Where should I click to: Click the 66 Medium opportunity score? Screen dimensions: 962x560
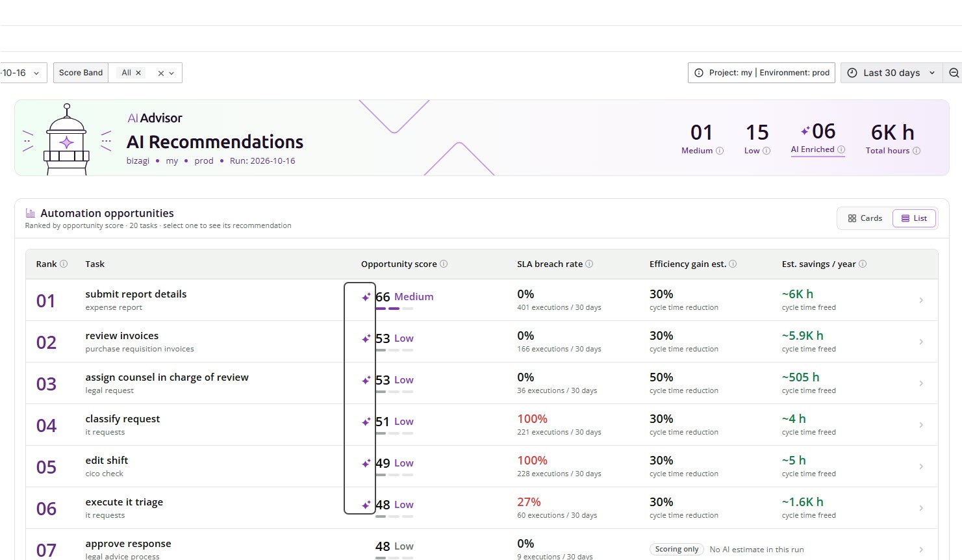click(404, 297)
